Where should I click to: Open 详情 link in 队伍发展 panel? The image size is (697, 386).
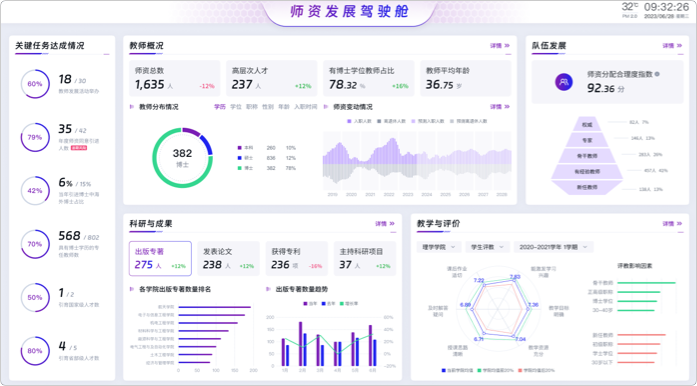click(672, 46)
